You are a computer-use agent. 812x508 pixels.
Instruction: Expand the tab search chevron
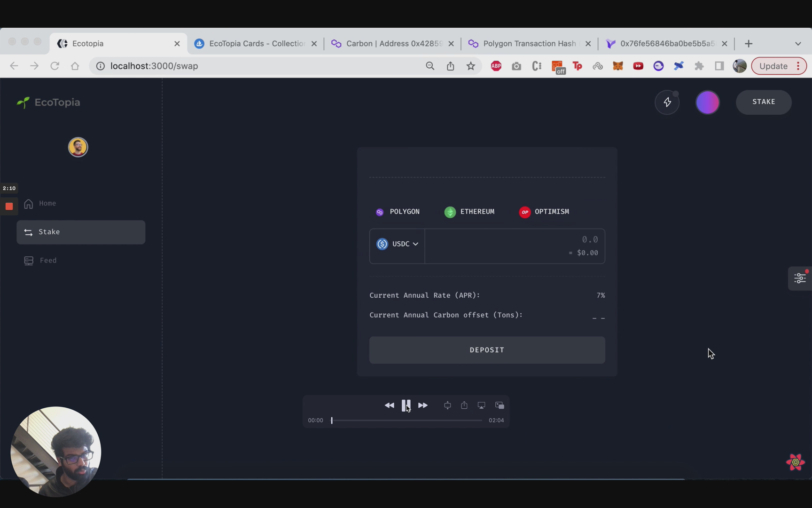point(798,44)
